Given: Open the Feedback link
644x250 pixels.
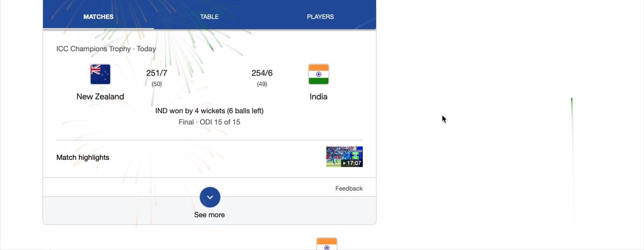Looking at the screenshot, I should click(x=349, y=188).
